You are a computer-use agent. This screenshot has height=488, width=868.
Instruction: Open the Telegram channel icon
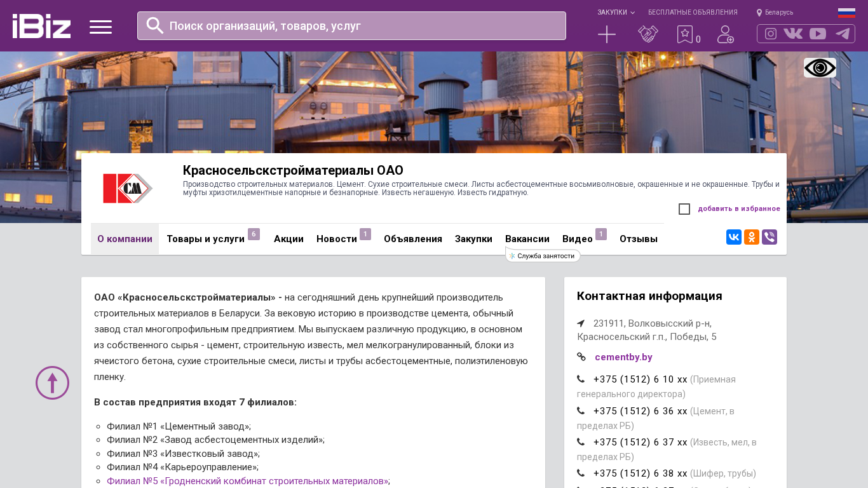tap(843, 34)
